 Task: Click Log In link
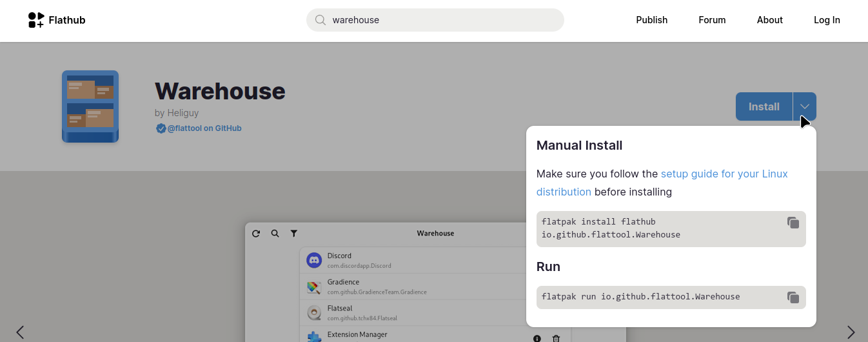coord(827,20)
